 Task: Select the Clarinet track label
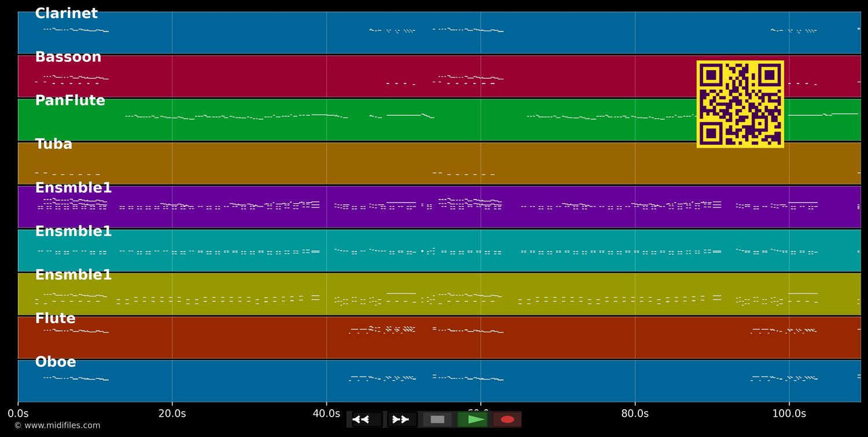tap(67, 14)
